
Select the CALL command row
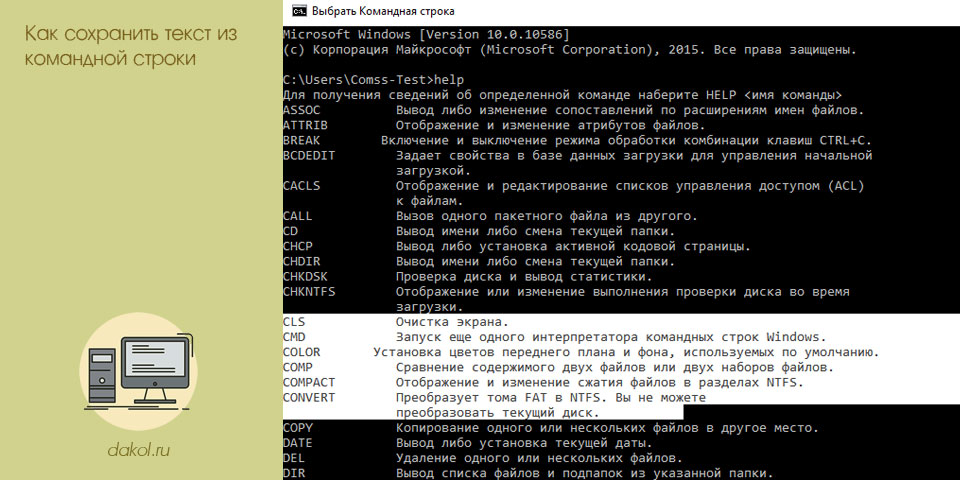click(490, 216)
